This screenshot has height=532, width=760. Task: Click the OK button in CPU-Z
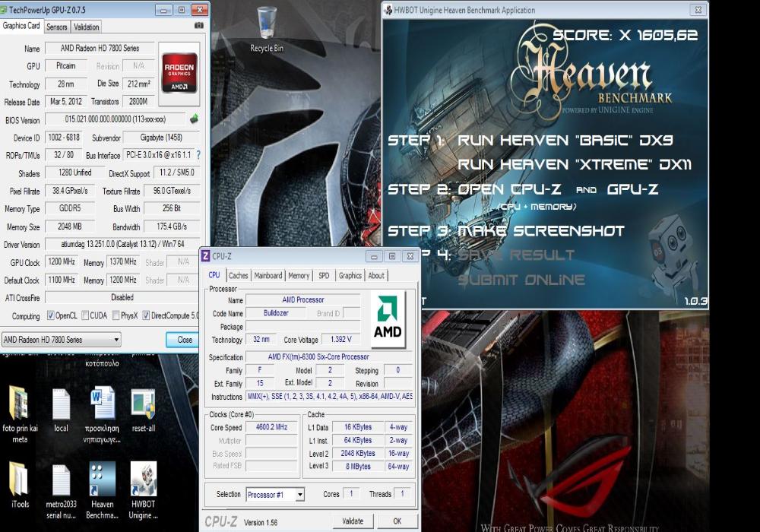point(397,521)
